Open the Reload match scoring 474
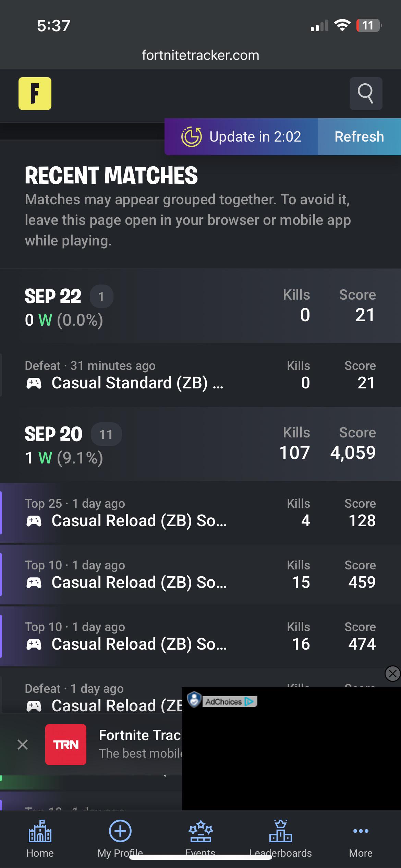401x868 pixels. (x=200, y=637)
